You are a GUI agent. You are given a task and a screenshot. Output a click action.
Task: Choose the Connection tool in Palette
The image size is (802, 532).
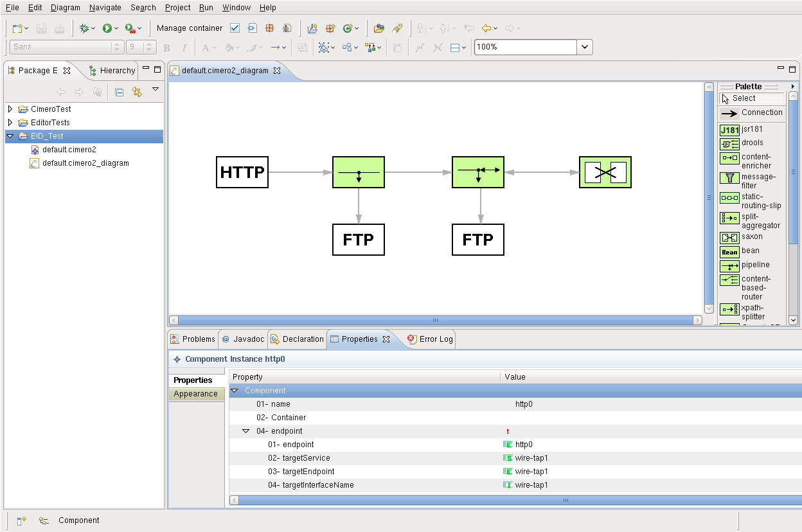[x=751, y=113]
